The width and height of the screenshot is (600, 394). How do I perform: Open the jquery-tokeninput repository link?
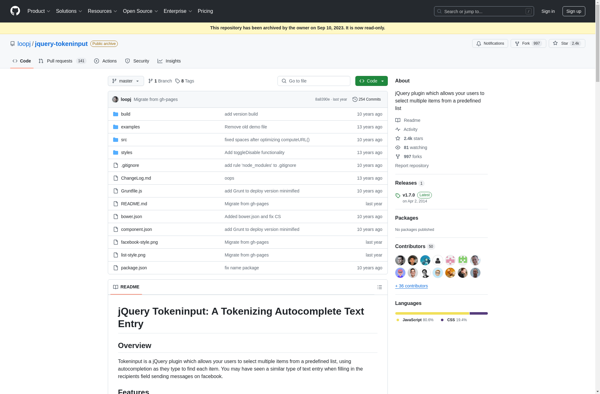pos(61,44)
